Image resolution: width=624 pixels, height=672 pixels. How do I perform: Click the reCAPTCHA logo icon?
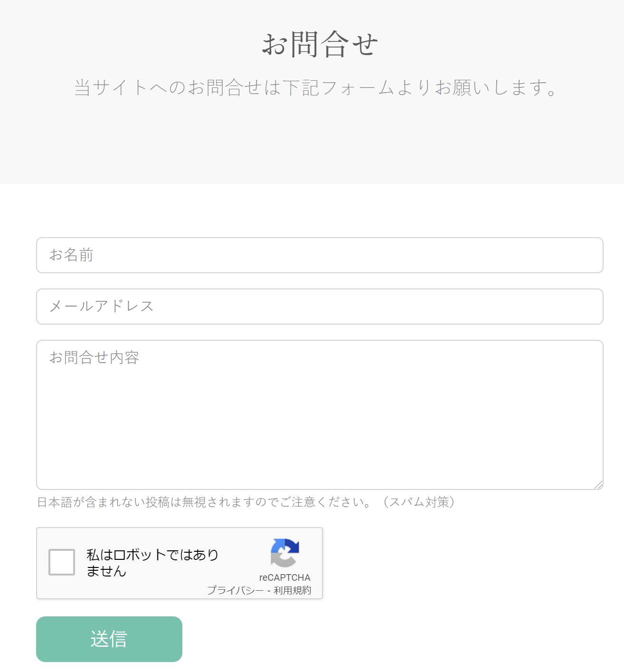coord(284,553)
